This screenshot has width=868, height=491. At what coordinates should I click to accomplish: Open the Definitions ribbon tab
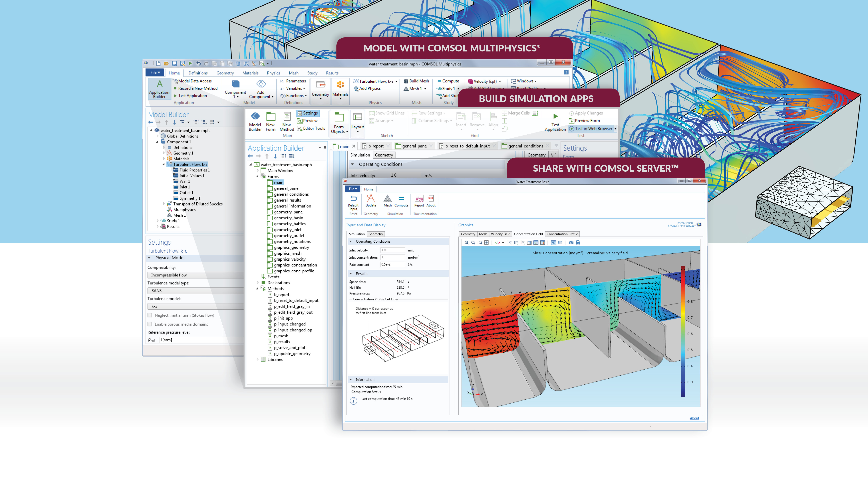[198, 73]
